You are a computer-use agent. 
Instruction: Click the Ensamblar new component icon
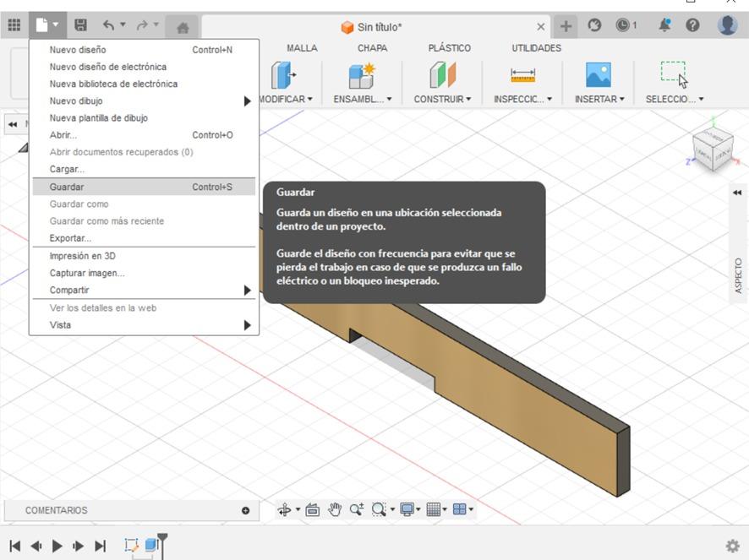point(362,76)
